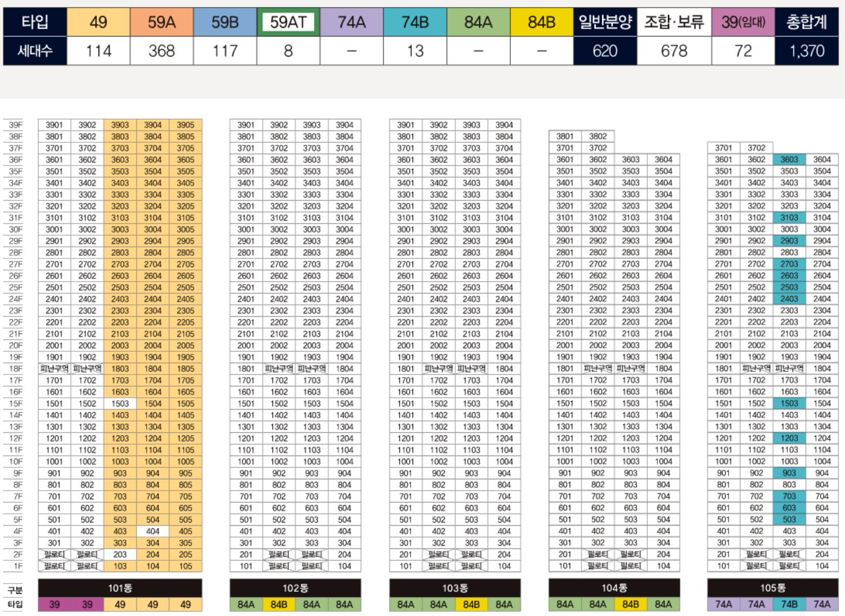
Task: Click the 84B legend cell under 104동
Action: tap(630, 604)
